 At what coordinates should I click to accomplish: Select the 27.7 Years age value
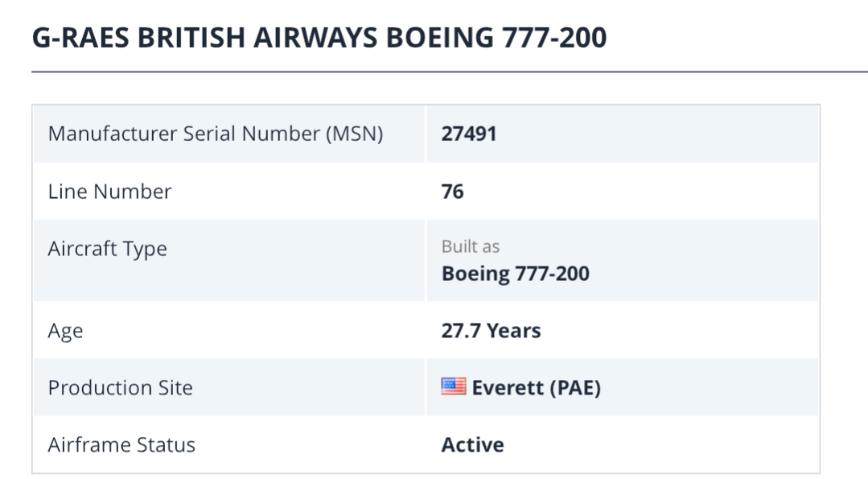pos(491,331)
